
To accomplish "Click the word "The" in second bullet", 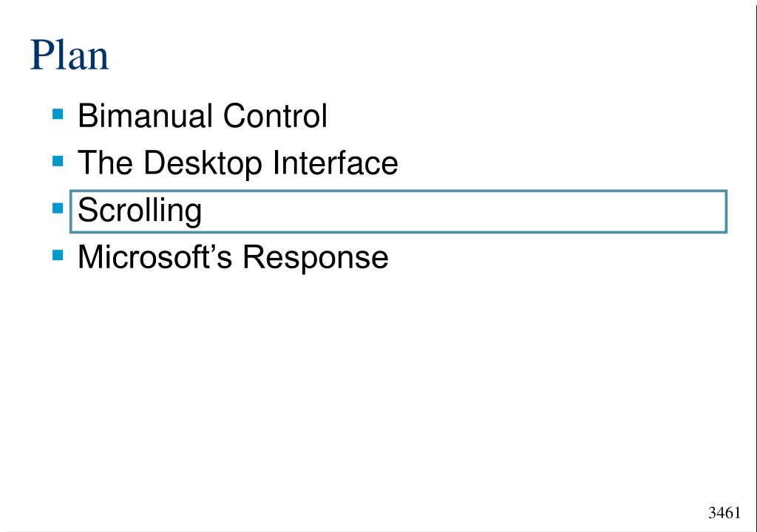I will pos(106,163).
